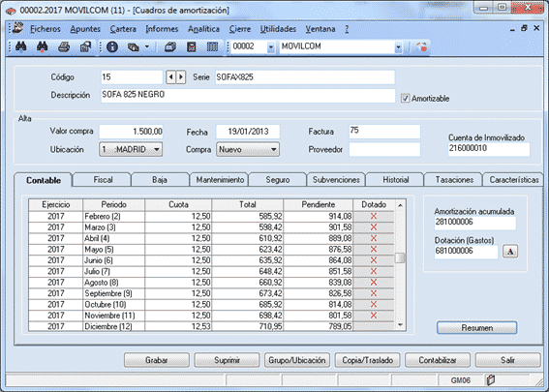549x392 pixels.
Task: Open the calculator icon in toolbar
Action: (191, 46)
